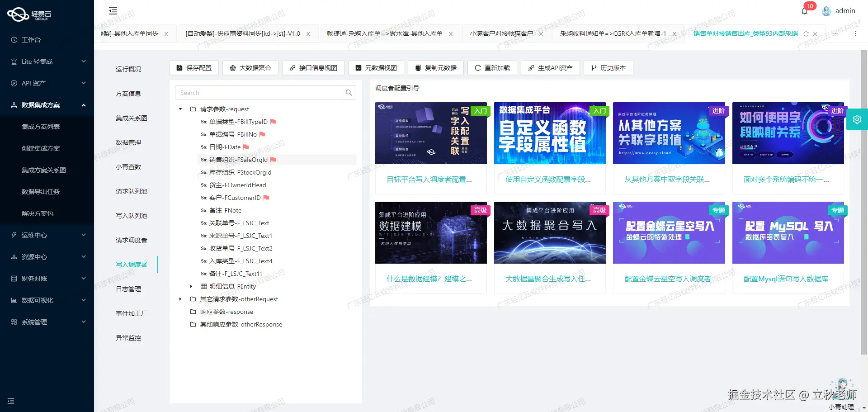Click the 保存配置 save icon on the toolbar
868x412 pixels.
click(x=179, y=68)
